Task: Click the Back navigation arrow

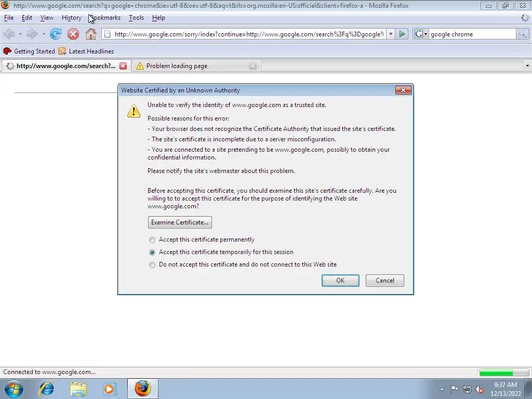Action: coord(9,34)
